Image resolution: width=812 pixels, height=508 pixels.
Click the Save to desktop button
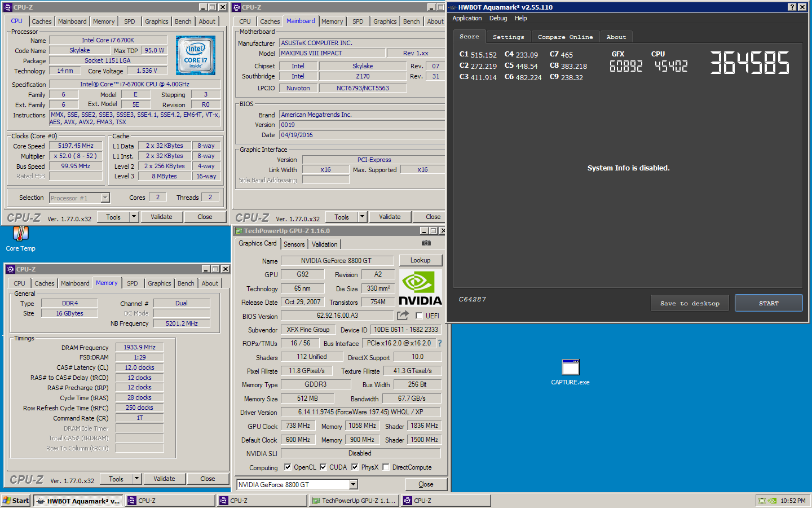click(x=690, y=303)
